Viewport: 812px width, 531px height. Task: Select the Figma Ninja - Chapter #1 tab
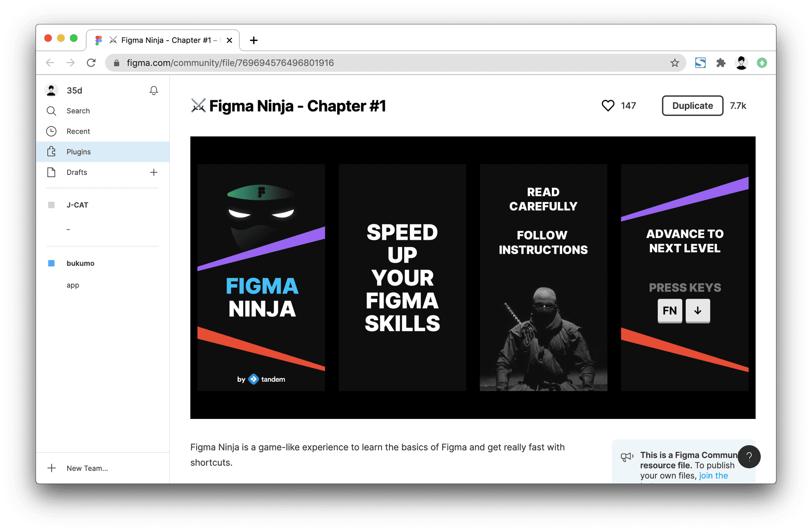point(163,40)
